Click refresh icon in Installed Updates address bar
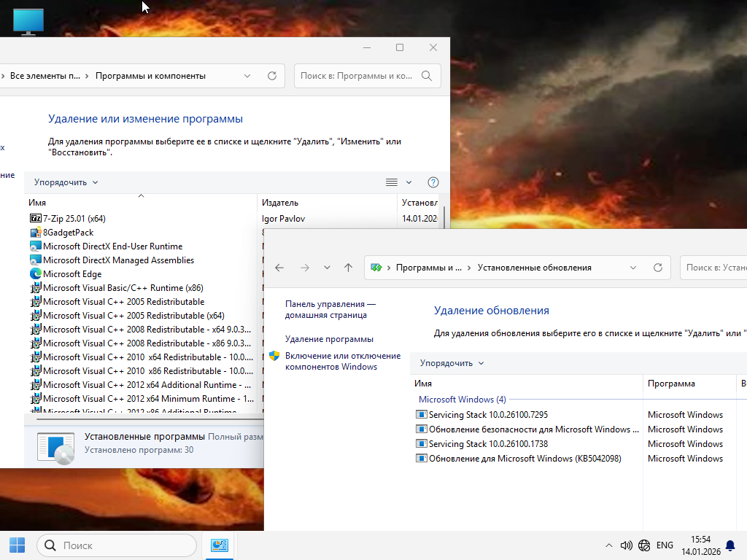747x560 pixels. 658,268
